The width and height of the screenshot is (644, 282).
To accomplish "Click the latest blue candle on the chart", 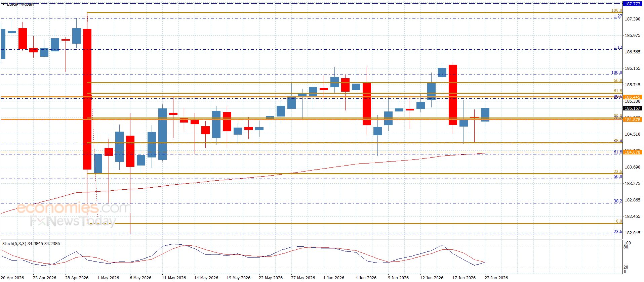I will 485,114.
